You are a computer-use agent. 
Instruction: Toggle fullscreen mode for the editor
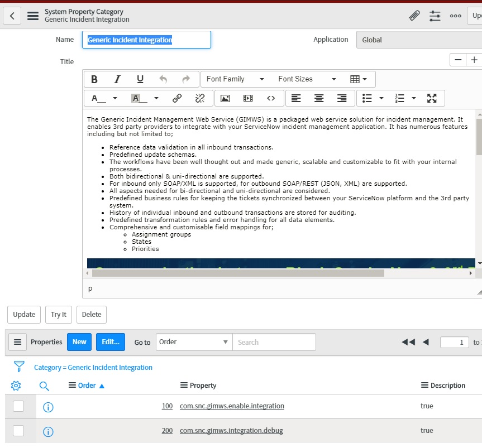[x=432, y=98]
